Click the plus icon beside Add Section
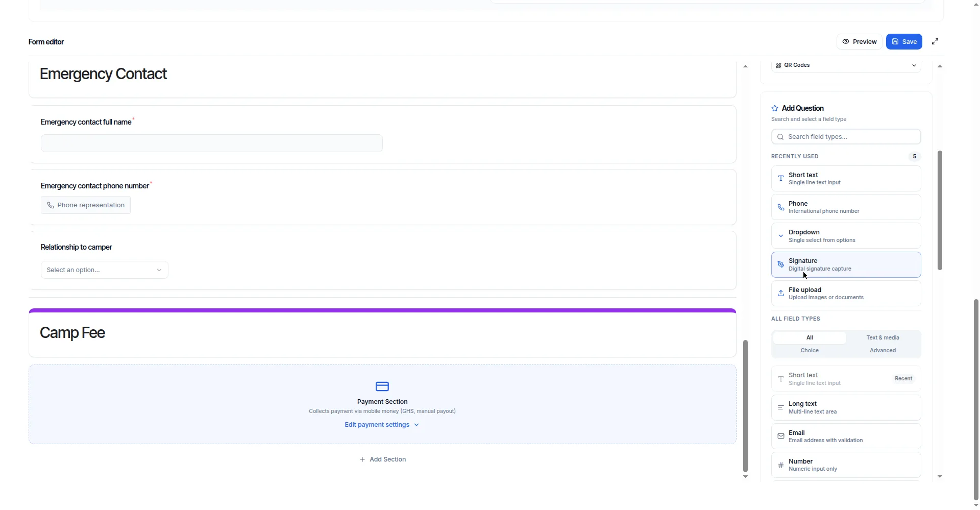The height and width of the screenshot is (510, 980). (x=362, y=459)
